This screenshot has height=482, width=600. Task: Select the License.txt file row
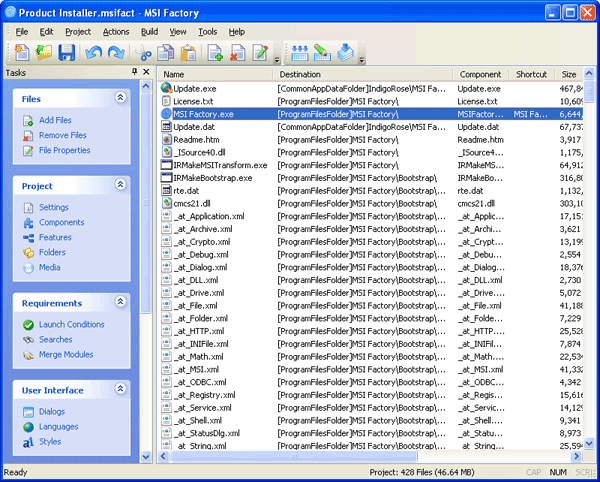pyautogui.click(x=371, y=101)
